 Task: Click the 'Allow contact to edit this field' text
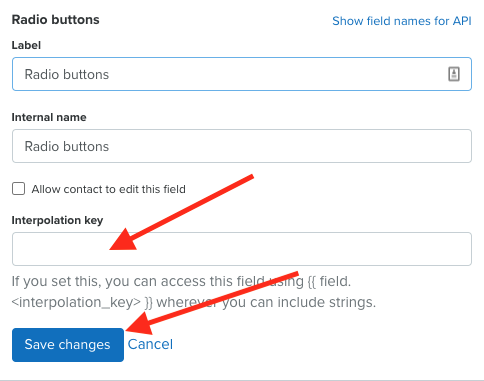coord(108,189)
